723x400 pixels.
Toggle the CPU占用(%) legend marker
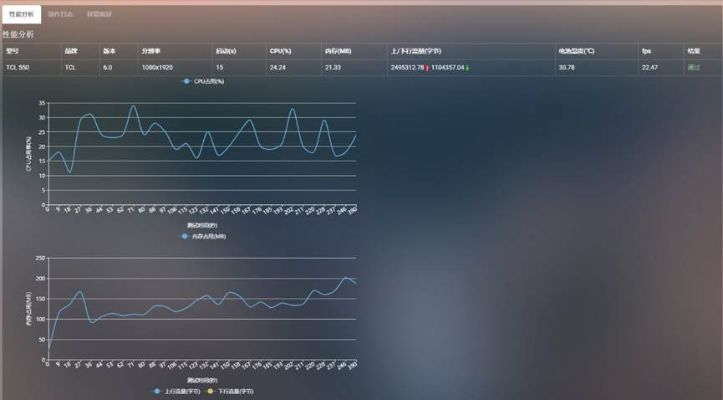[x=187, y=81]
